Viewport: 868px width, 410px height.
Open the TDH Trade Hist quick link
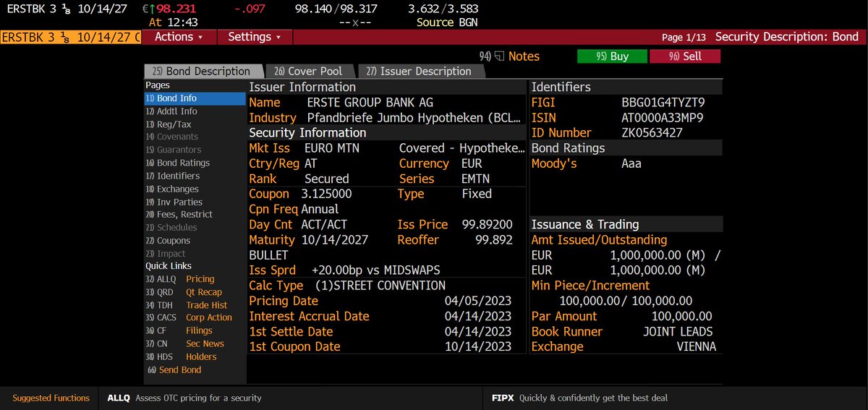click(187, 305)
